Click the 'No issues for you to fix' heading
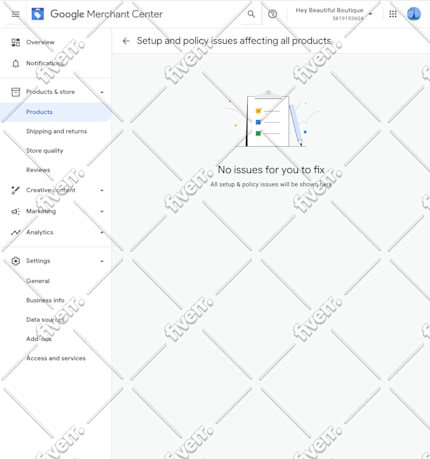430x459 pixels. tap(271, 170)
